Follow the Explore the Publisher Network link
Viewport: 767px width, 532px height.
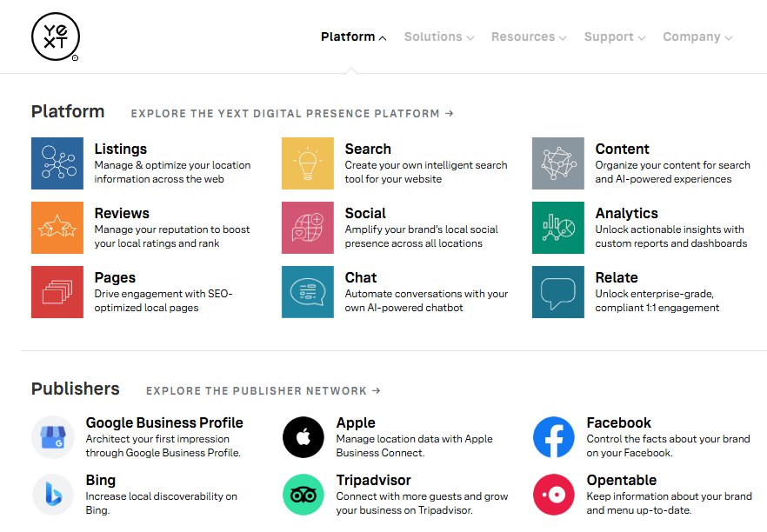[263, 391]
